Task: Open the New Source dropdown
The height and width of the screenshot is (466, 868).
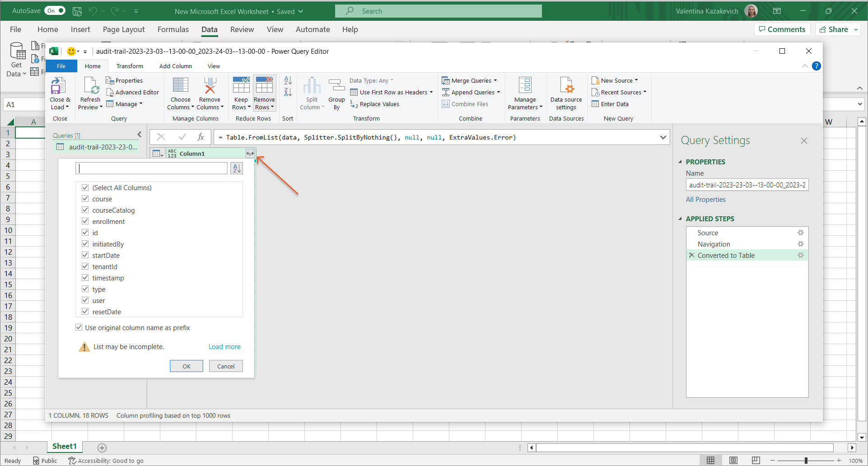Action: click(x=636, y=80)
